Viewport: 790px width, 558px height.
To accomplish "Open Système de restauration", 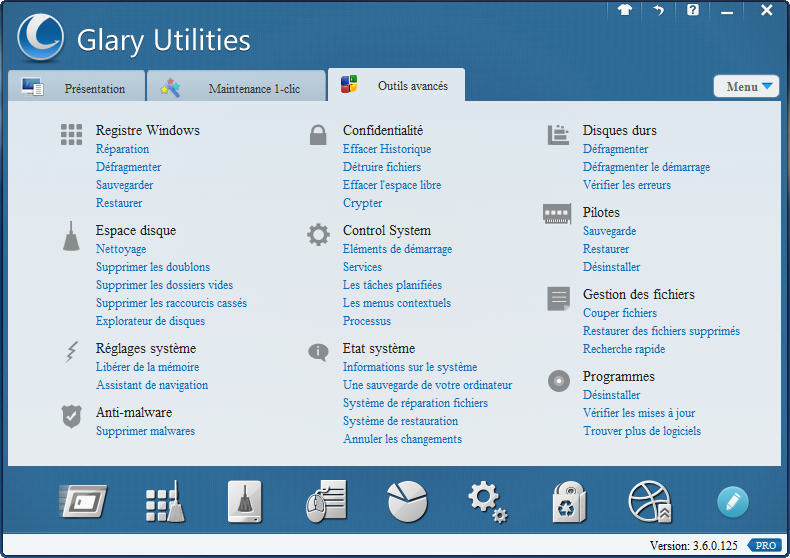I will [401, 421].
